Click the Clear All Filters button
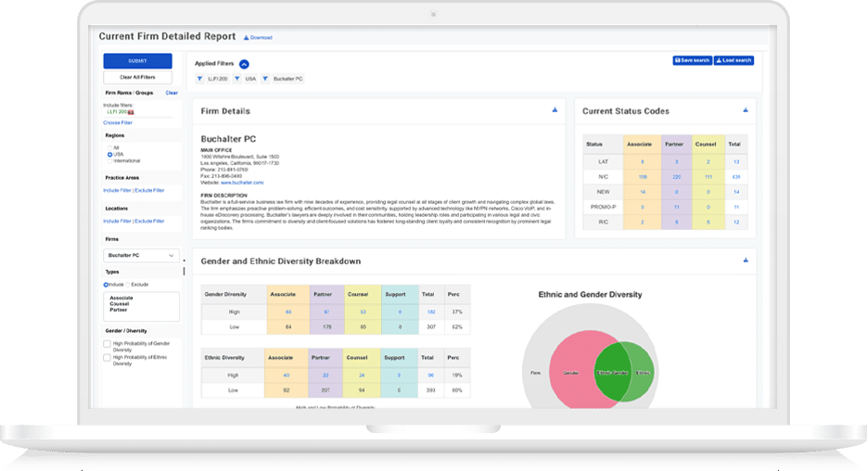This screenshot has width=868, height=471. pyautogui.click(x=137, y=78)
